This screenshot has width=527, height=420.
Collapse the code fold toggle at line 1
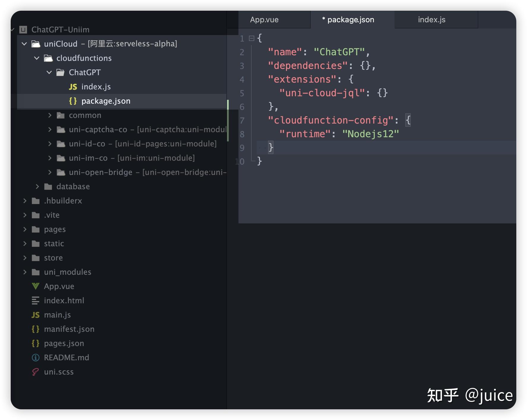pyautogui.click(x=251, y=38)
